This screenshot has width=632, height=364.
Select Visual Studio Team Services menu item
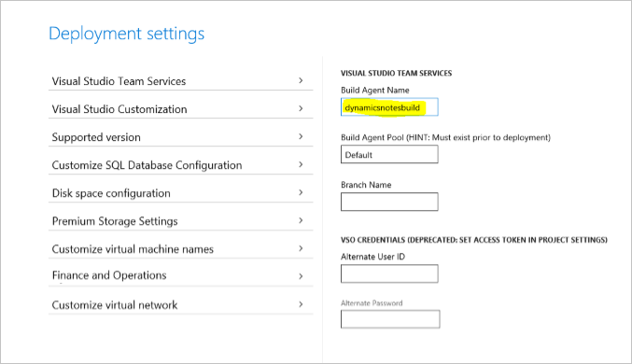[x=180, y=81]
